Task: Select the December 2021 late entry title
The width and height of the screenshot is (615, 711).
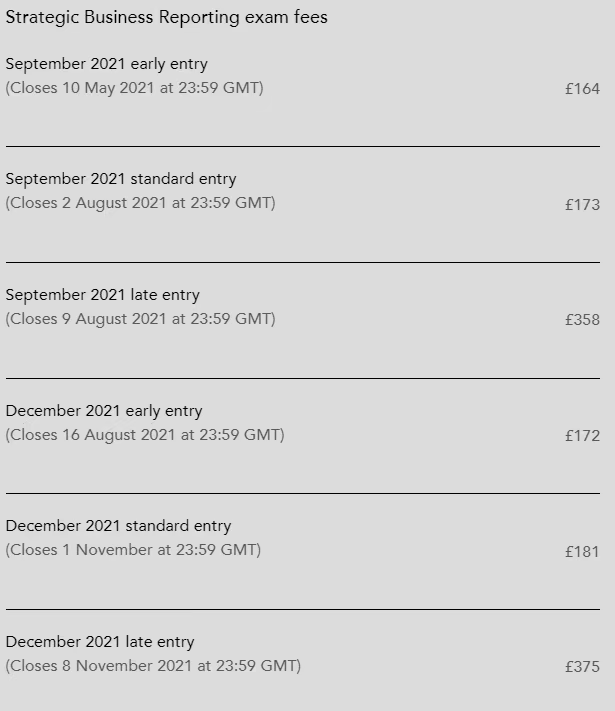Action: pyautogui.click(x=100, y=642)
